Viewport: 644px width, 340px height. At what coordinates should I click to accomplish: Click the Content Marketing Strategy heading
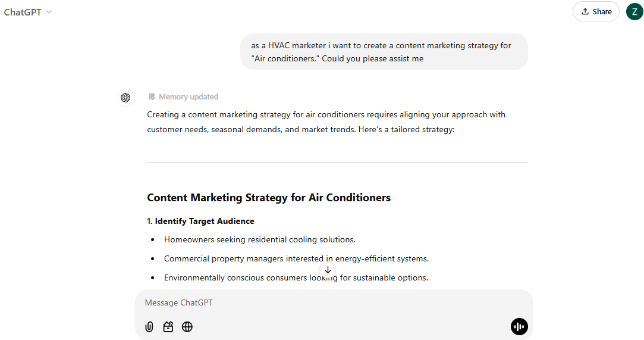pos(269,198)
